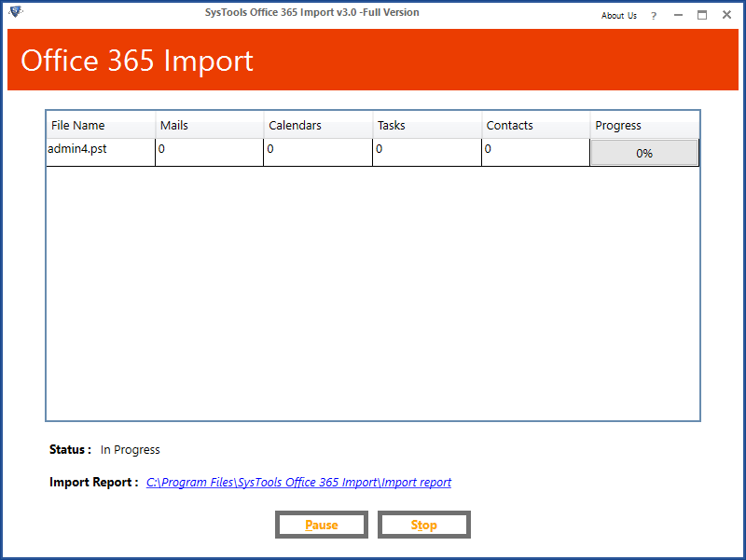Click the Office 365 Import banner title

pos(137,61)
